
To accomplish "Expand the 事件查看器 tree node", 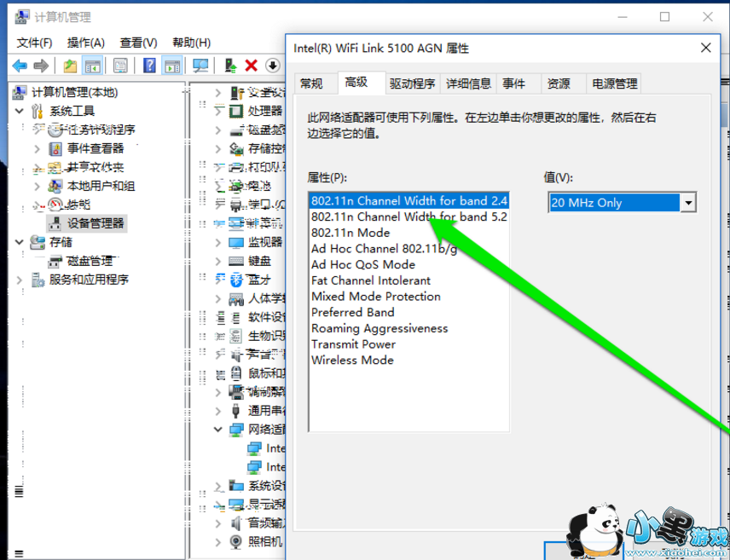I will 38,148.
